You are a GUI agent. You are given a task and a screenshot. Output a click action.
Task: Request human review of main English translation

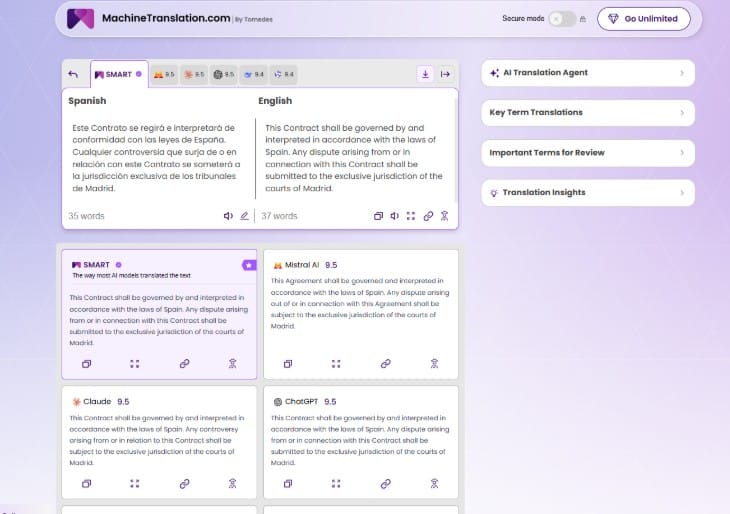[444, 216]
